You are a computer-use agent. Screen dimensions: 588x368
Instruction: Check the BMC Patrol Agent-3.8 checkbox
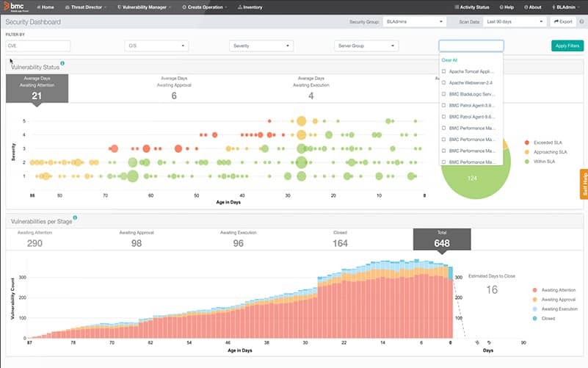tap(443, 106)
